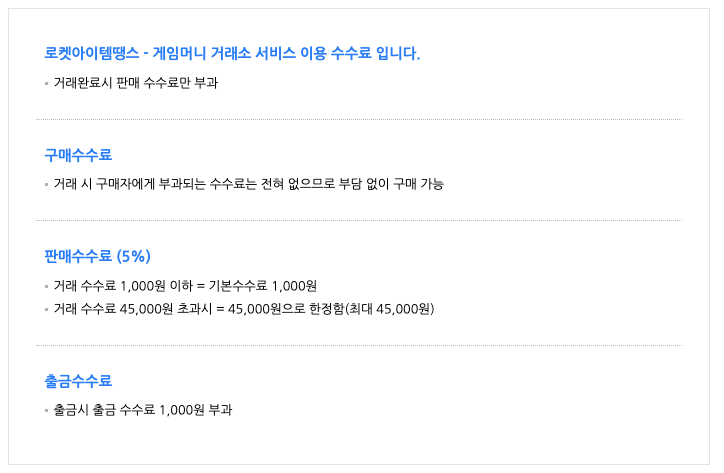724x473 pixels.
Task: Click the 로켓아이템땡스 service fee title heading
Action: pos(232,53)
